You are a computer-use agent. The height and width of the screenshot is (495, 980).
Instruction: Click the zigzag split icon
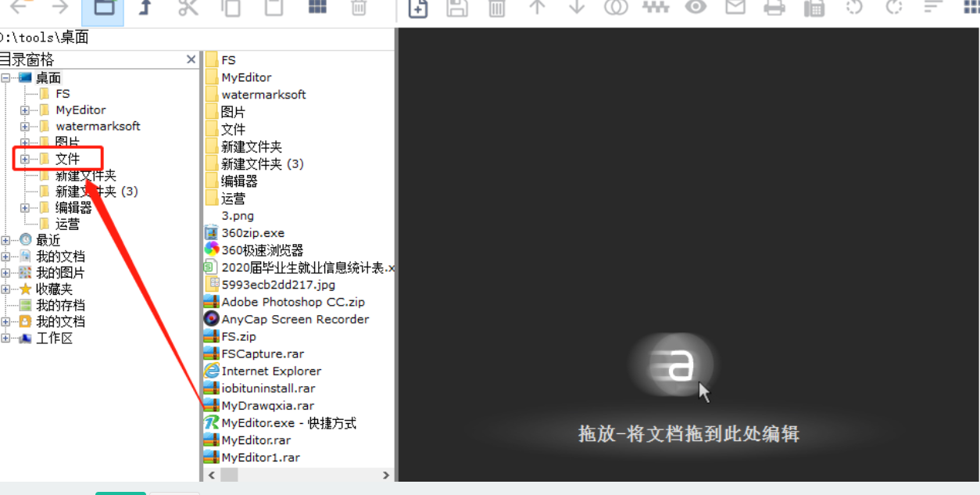pos(656,7)
